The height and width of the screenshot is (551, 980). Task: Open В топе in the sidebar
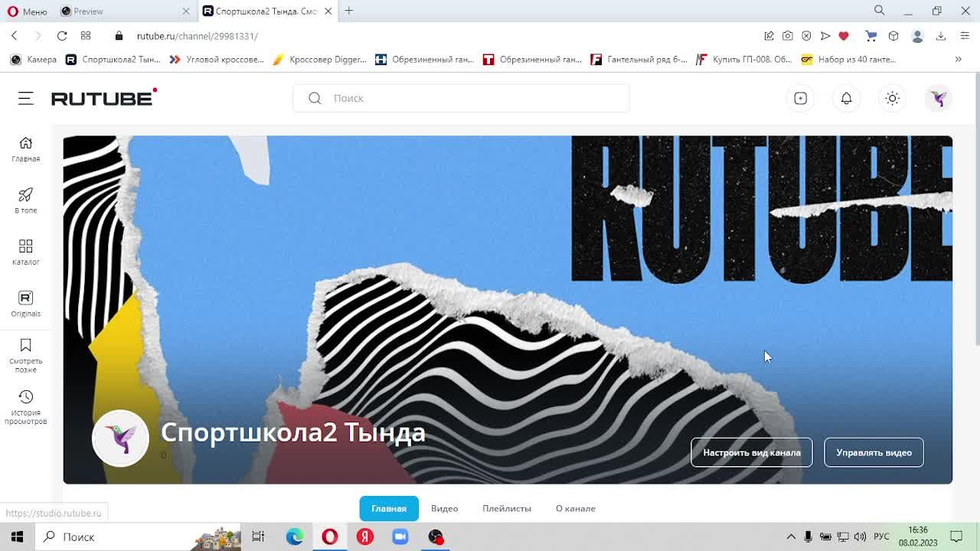[25, 201]
